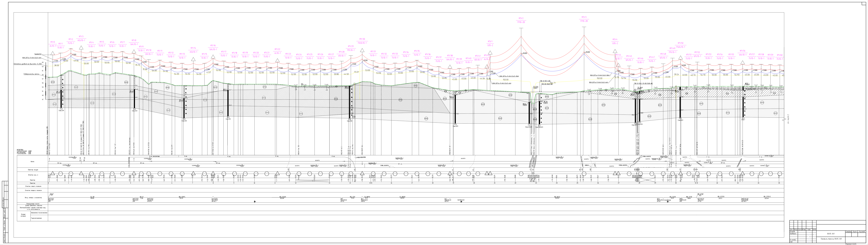Click span length value "304.71"
Image resolution: width=868 pixels, height=245 pixels.
(x=553, y=83)
